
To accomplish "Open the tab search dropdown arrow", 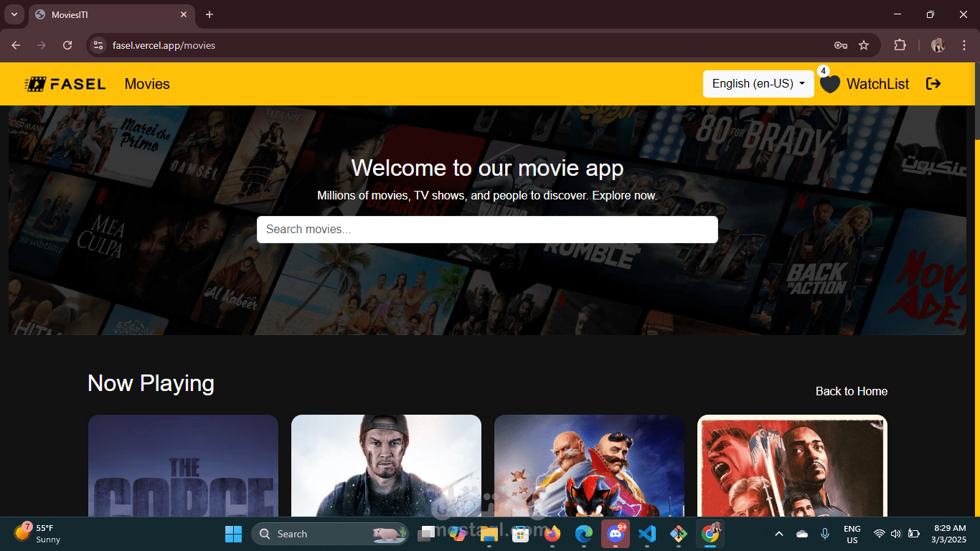I will (14, 14).
